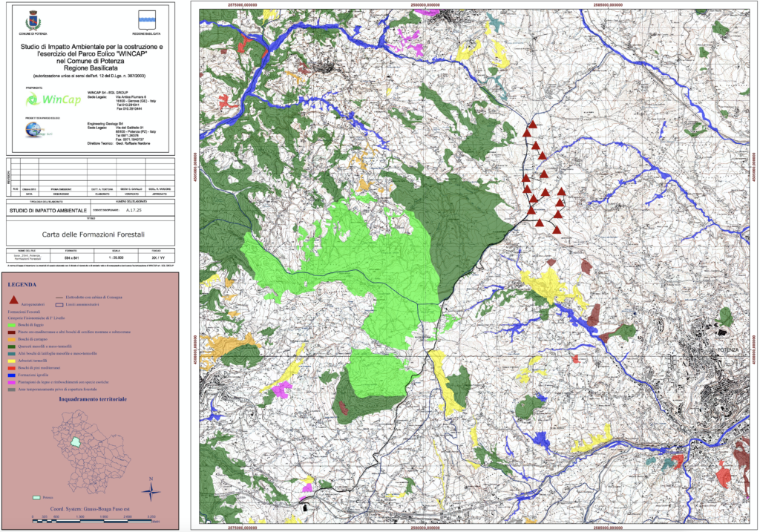This screenshot has width=760, height=532.
Task: Click the Limiti amministrativi legend label
Action: pyautogui.click(x=82, y=305)
